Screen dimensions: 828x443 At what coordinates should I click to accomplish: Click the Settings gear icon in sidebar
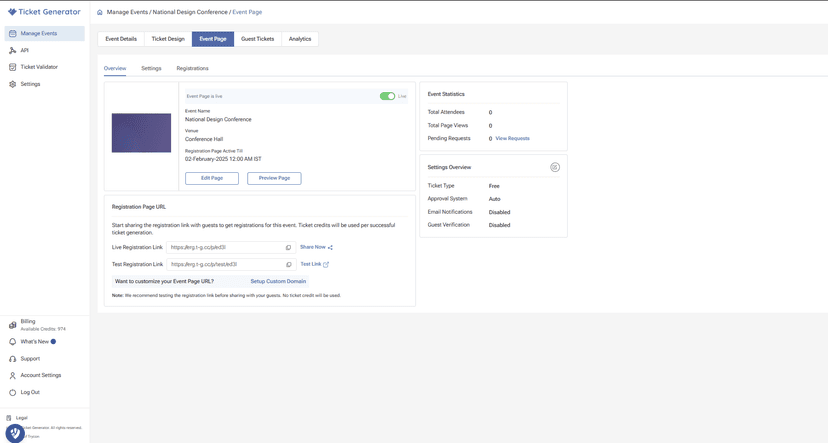coord(13,84)
